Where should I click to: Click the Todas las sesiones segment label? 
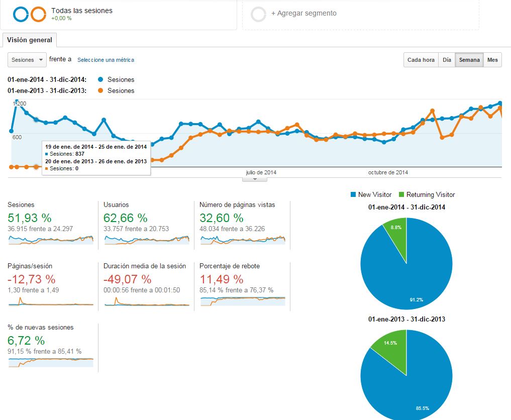click(82, 11)
